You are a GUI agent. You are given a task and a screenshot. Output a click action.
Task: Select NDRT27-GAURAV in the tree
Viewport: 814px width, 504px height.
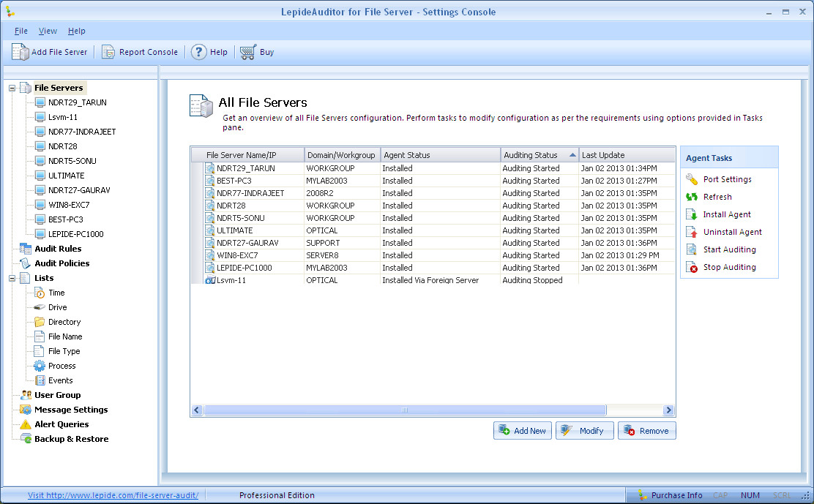click(x=79, y=190)
